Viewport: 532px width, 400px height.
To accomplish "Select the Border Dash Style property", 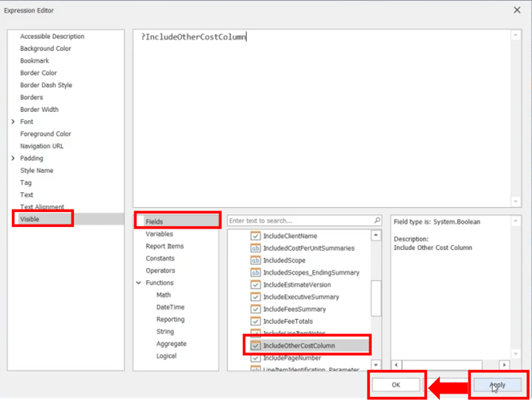I will point(46,85).
